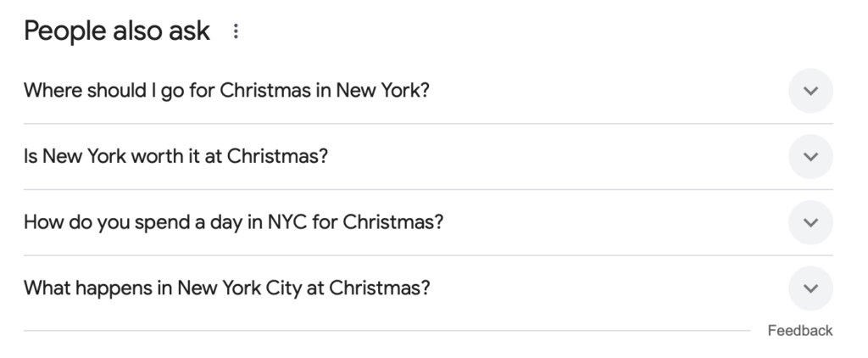868x358 pixels.
Task: Click 'What happens in New York City at Christmas?' text
Action: [226, 288]
